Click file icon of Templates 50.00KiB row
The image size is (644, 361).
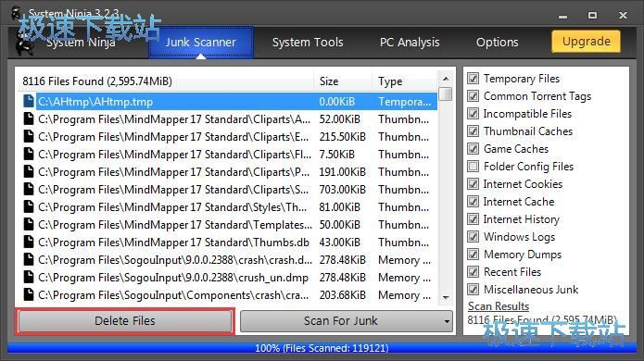pos(29,224)
